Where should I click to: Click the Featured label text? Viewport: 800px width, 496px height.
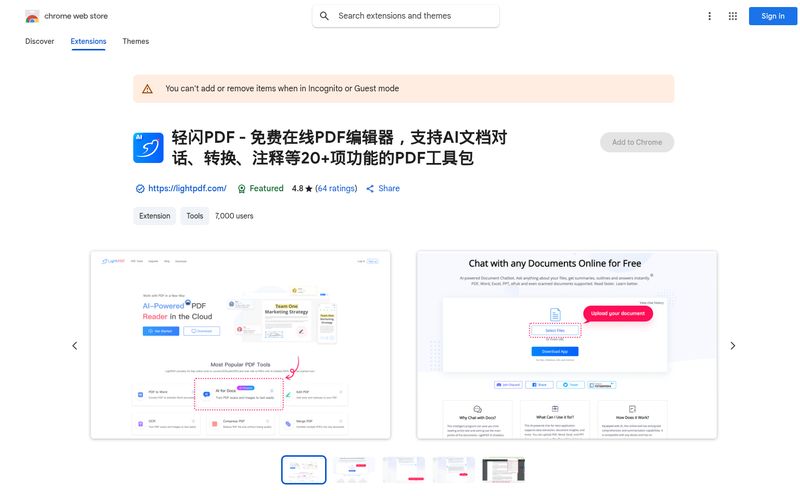266,188
